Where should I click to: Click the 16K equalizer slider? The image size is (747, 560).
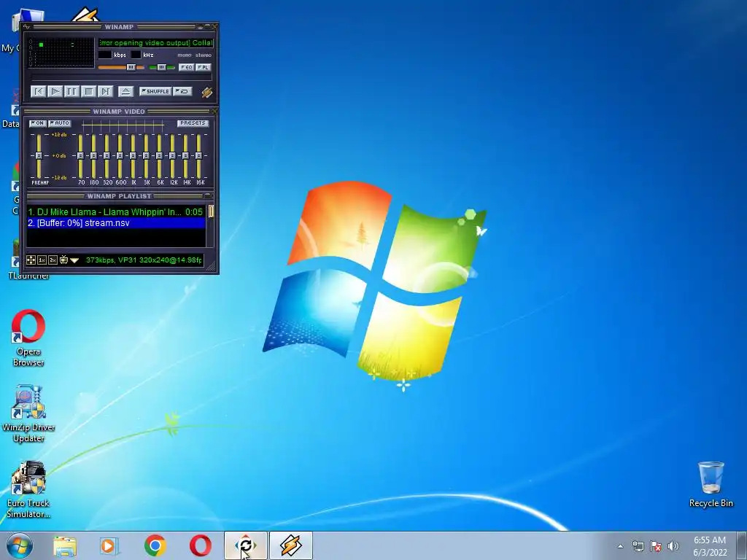(198, 156)
